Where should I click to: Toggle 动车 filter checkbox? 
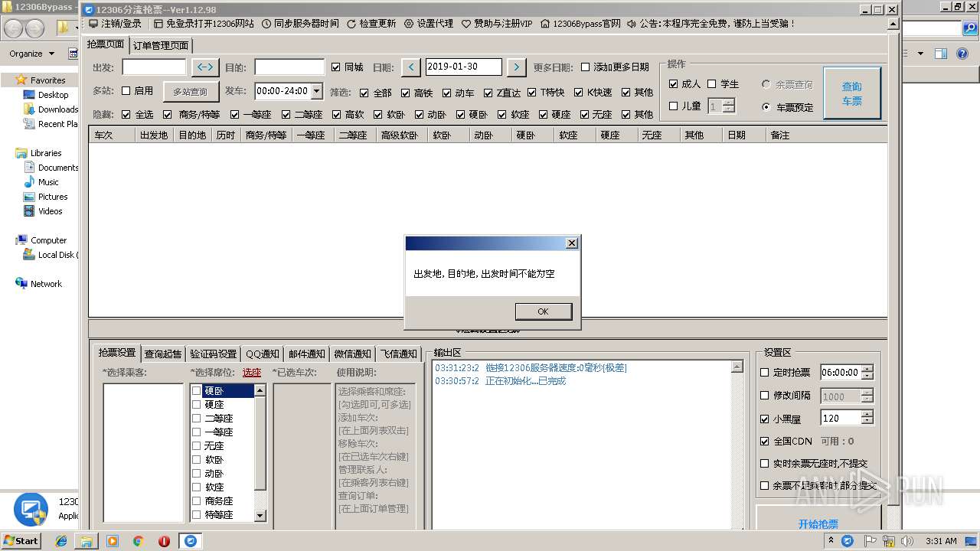coord(447,93)
